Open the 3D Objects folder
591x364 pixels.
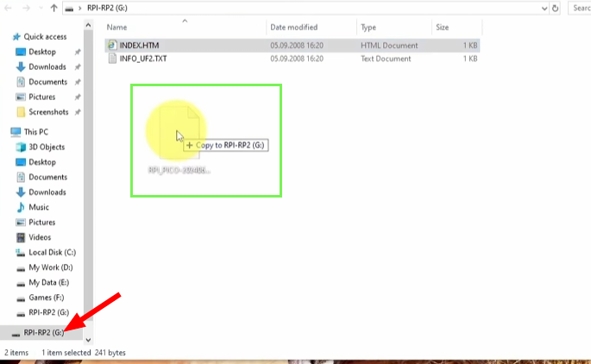tap(46, 147)
